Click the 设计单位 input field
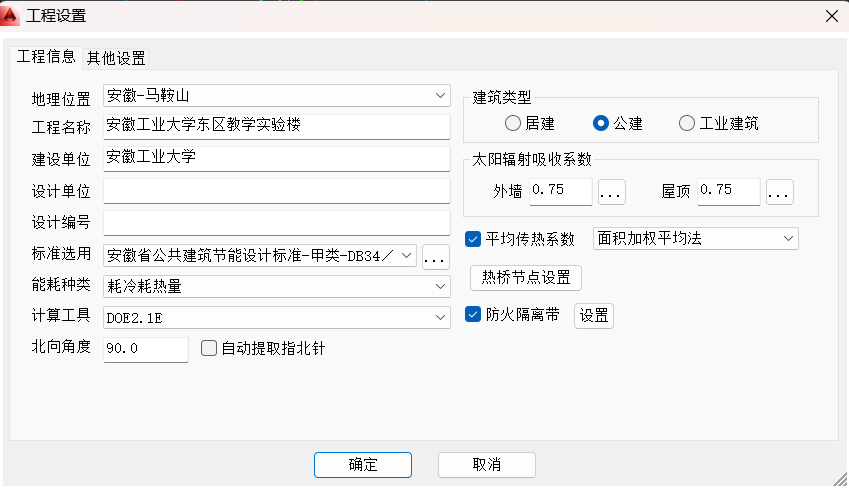The image size is (849, 489). point(277,191)
